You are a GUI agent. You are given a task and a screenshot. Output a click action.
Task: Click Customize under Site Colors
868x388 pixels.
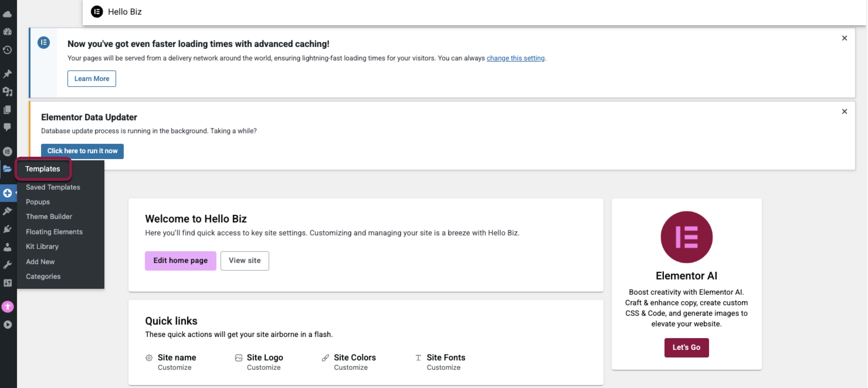[351, 367]
